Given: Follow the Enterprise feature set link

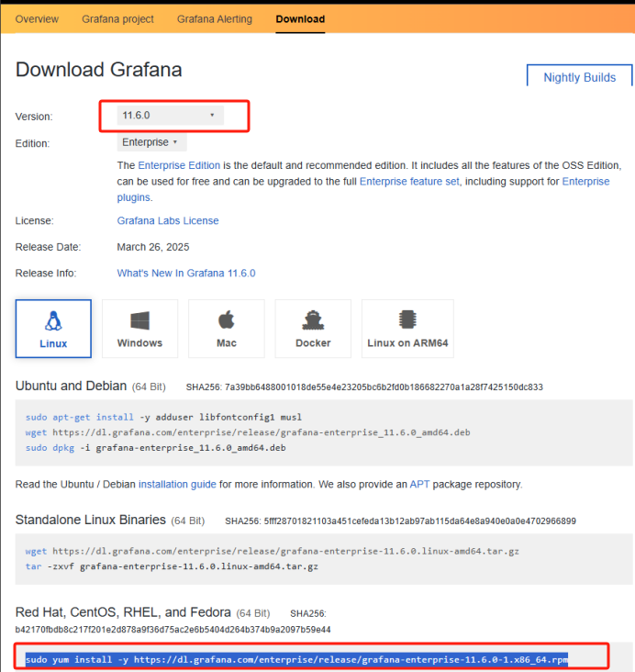Looking at the screenshot, I should pyautogui.click(x=409, y=182).
